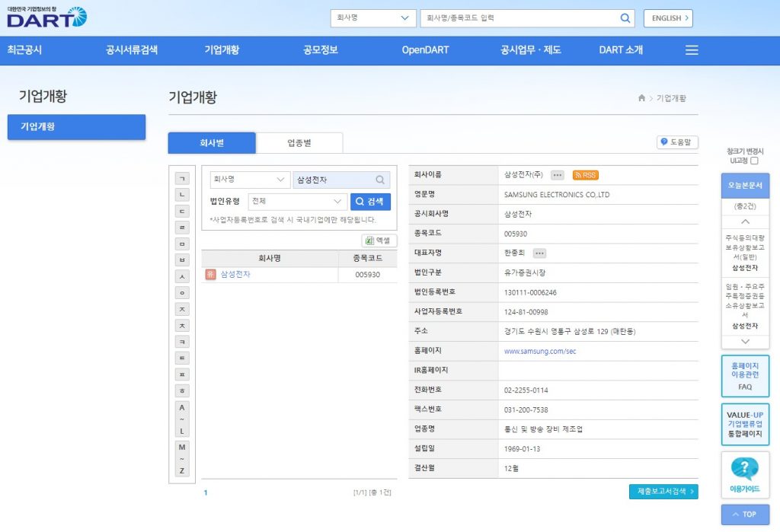Open the 공시업무·제도 menu
Screen dimensions: 780x532
pyautogui.click(x=531, y=49)
